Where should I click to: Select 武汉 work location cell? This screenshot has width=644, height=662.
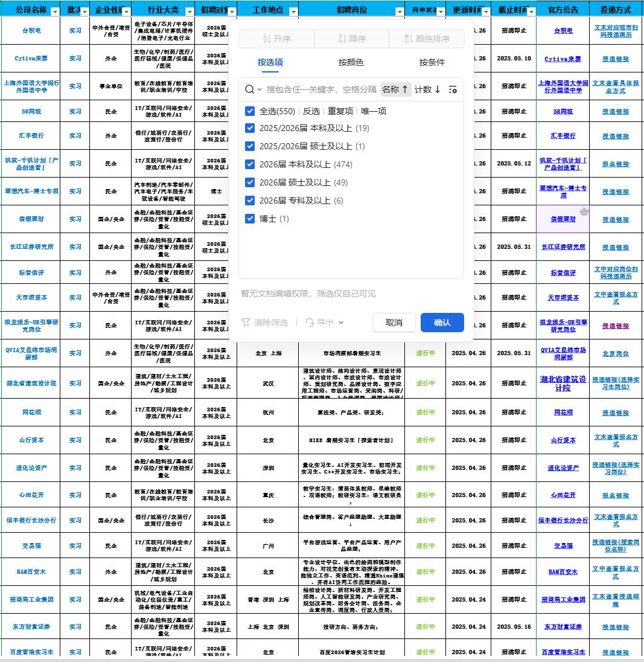coord(268,384)
